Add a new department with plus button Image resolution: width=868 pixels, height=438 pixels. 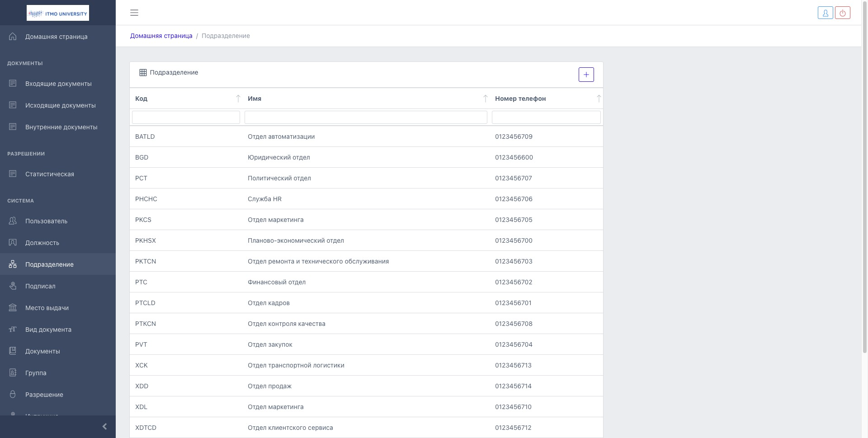pos(586,75)
